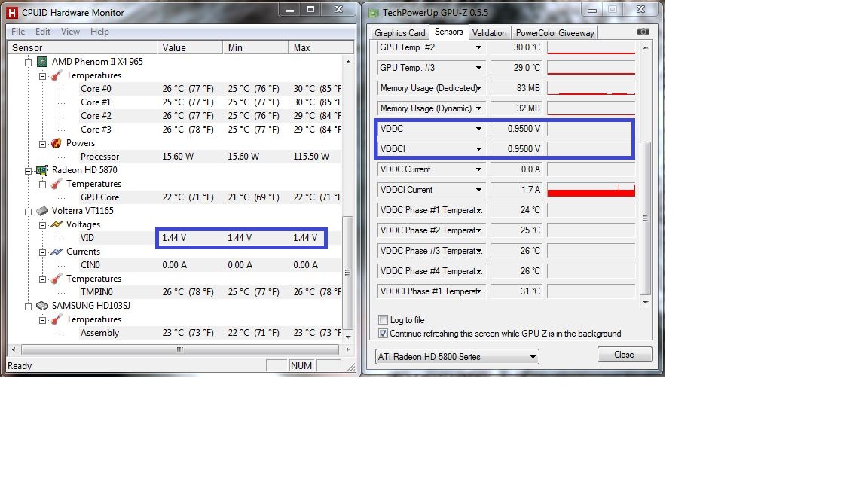The width and height of the screenshot is (868, 488).
Task: Collapse the Voltages branch
Action: (43, 225)
